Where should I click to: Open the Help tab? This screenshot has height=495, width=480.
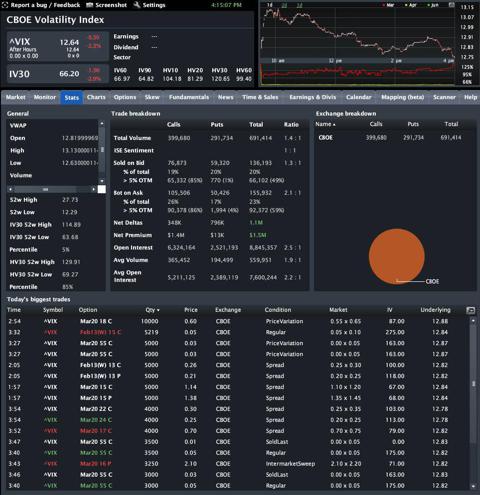[x=470, y=97]
